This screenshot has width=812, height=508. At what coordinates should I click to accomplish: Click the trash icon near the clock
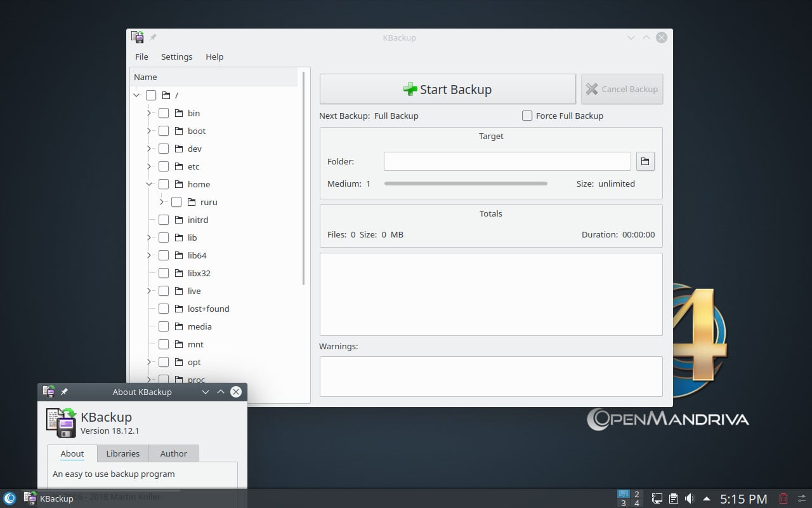[783, 498]
